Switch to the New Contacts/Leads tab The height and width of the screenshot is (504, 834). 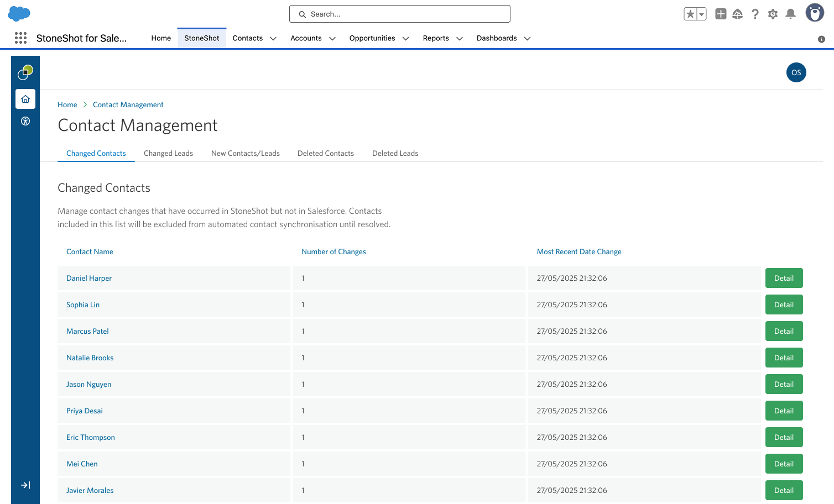246,153
